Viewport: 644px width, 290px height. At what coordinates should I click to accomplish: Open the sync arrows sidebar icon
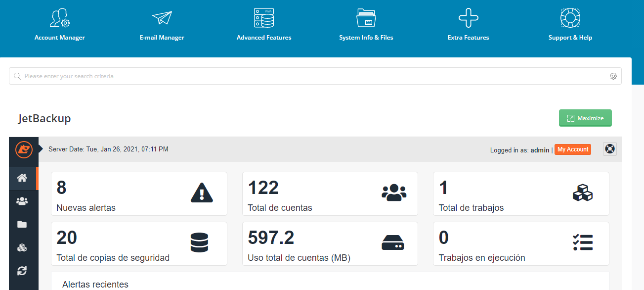[x=22, y=271]
